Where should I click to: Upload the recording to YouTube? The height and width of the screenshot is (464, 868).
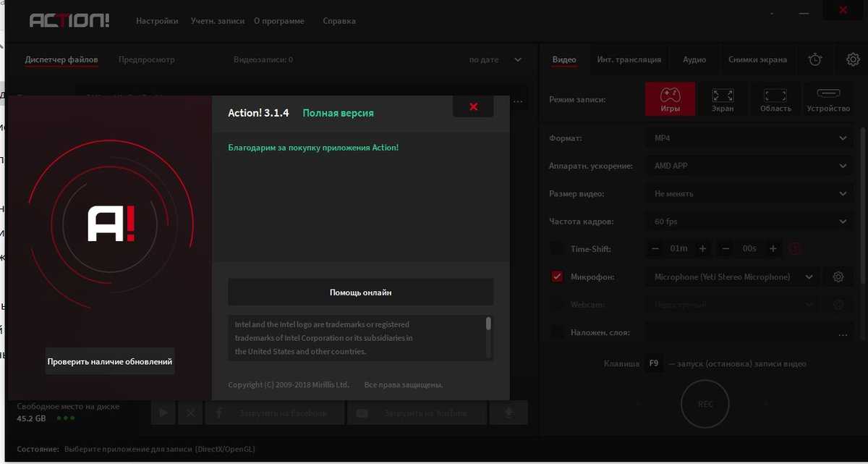417,413
